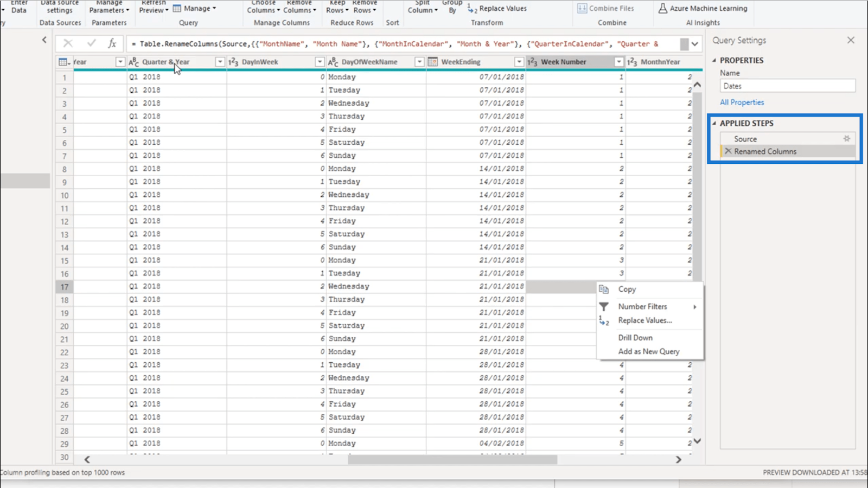Viewport: 868px width, 488px height.
Task: Select Add as New Query
Action: coord(650,351)
